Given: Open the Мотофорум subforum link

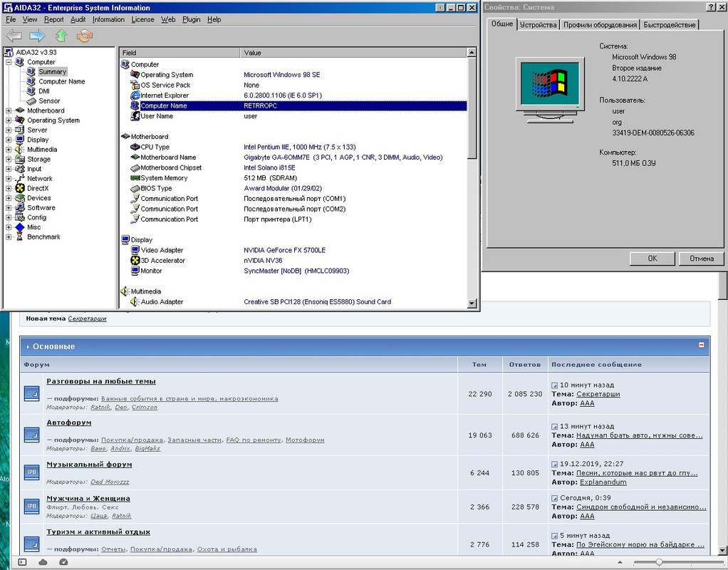Looking at the screenshot, I should click(x=305, y=440).
